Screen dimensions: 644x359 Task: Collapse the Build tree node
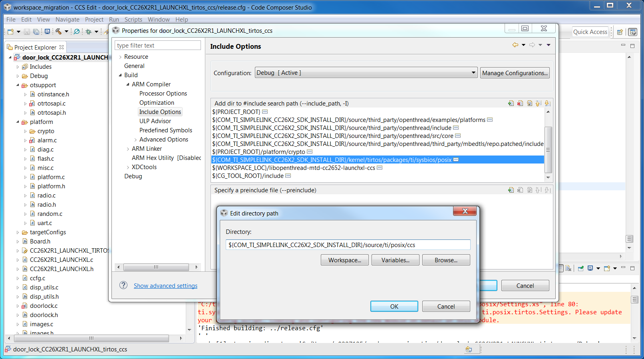(x=120, y=75)
